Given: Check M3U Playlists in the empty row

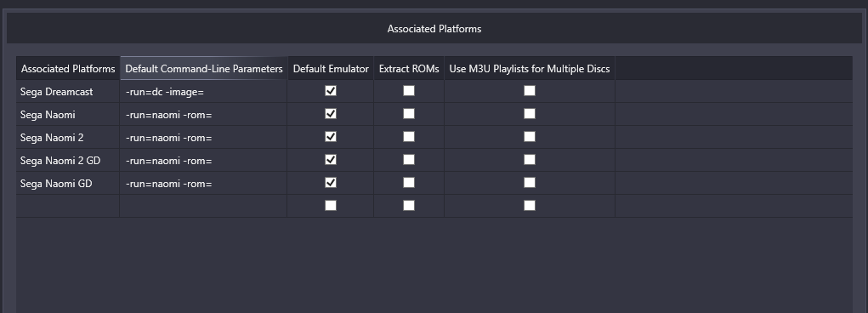Looking at the screenshot, I should [529, 206].
